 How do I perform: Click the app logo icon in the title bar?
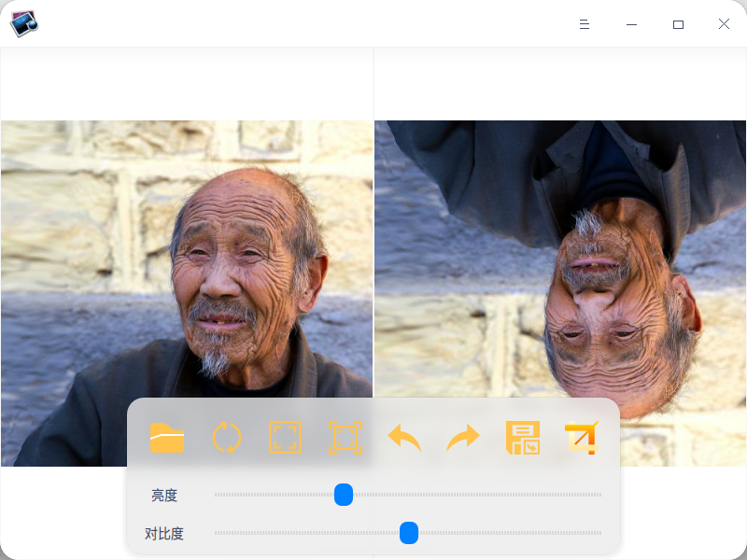pyautogui.click(x=24, y=23)
